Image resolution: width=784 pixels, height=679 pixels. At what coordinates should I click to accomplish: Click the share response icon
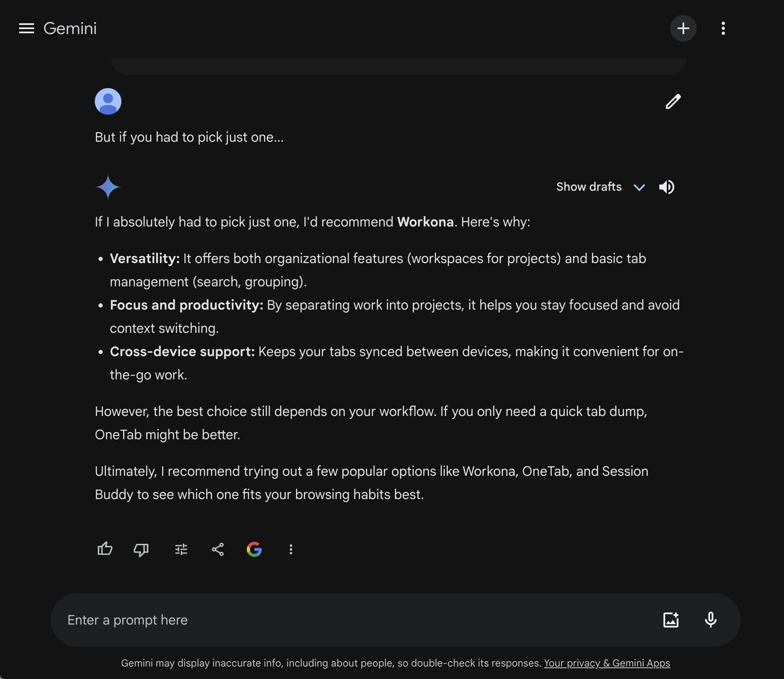[x=218, y=549]
